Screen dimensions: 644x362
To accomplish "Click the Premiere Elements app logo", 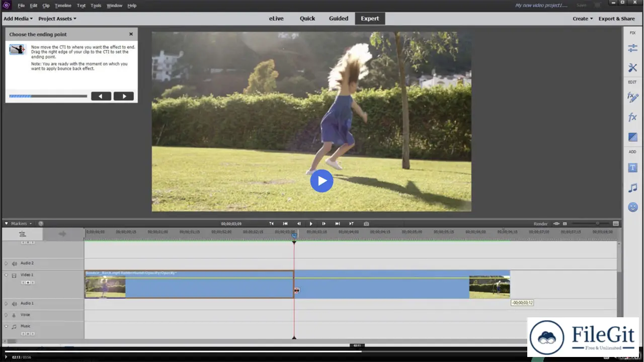I will click(7, 5).
